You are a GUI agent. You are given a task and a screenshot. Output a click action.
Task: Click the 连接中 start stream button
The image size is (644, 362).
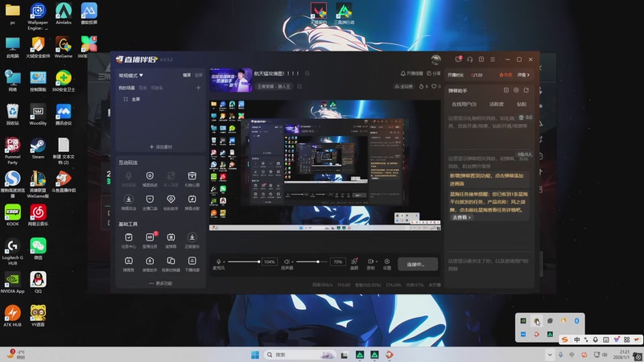pyautogui.click(x=417, y=265)
